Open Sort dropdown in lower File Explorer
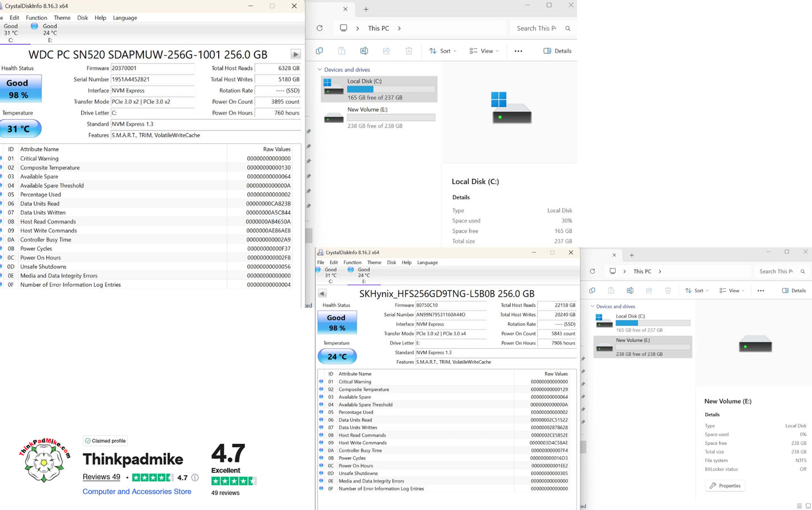812x510 pixels. tap(696, 290)
